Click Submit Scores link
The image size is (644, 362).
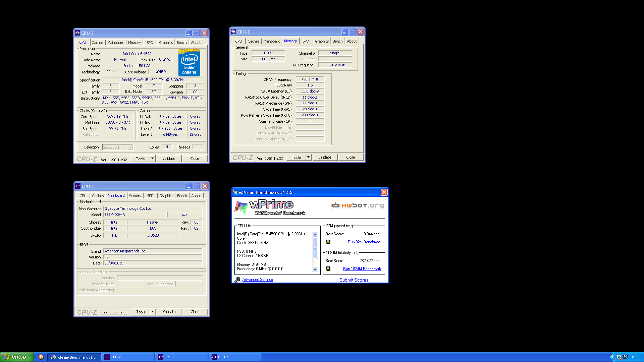(x=354, y=280)
